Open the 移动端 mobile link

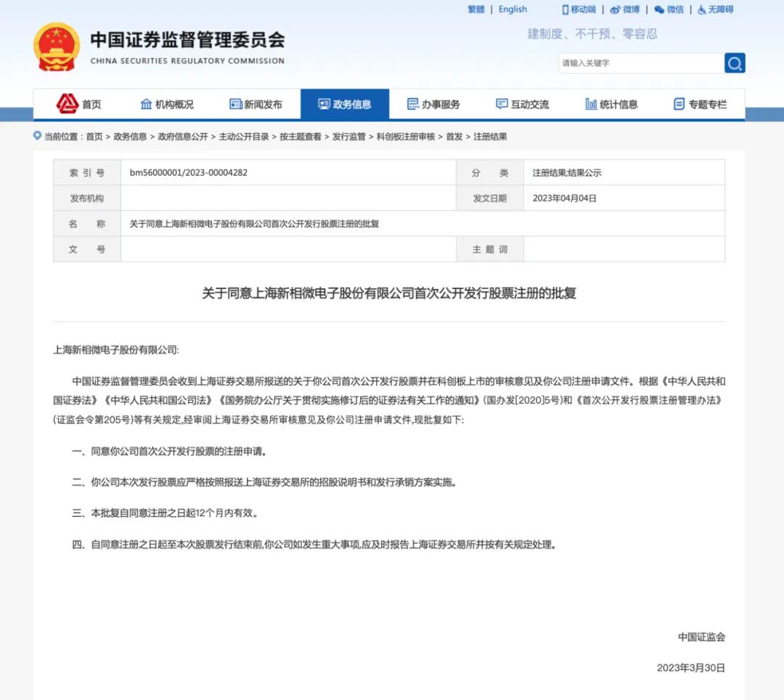pyautogui.click(x=583, y=9)
